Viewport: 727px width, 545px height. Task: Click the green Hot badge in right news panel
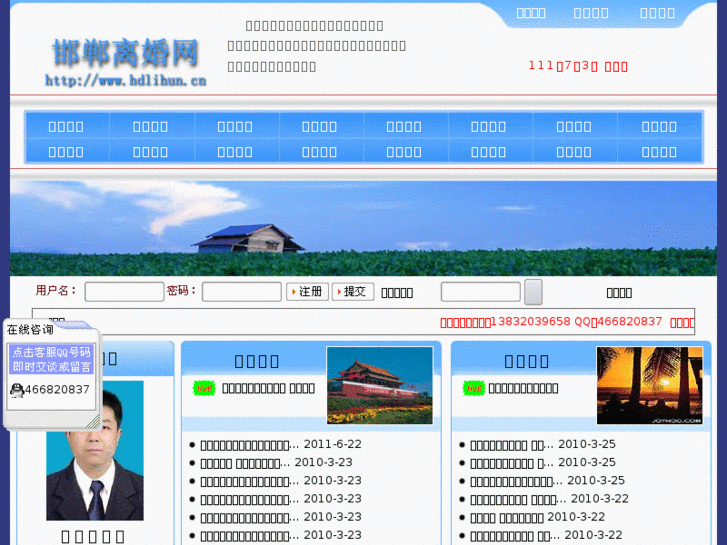point(474,388)
